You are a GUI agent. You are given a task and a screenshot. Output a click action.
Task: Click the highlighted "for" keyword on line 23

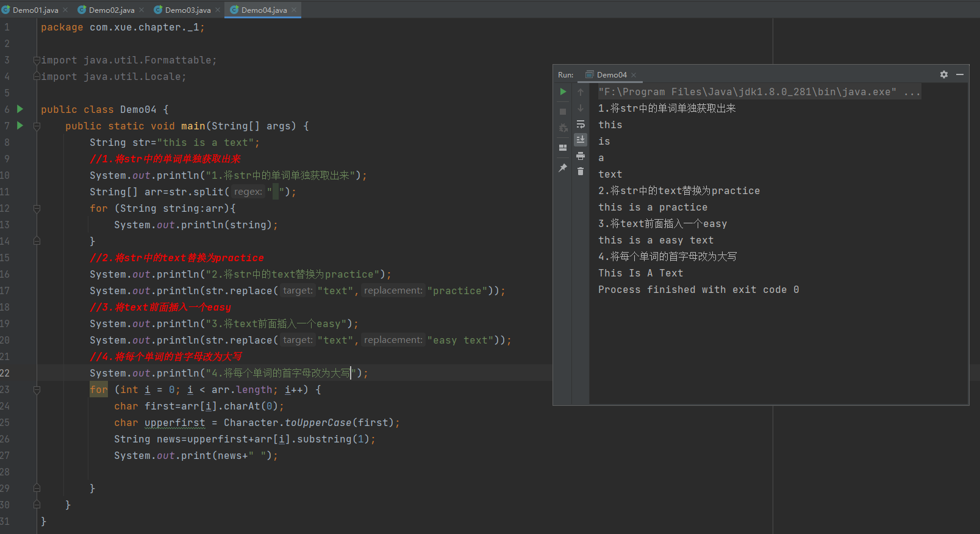(x=99, y=389)
